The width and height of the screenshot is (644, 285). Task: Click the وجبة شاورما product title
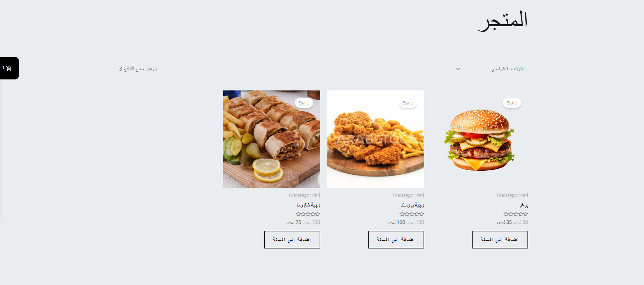[308, 205]
